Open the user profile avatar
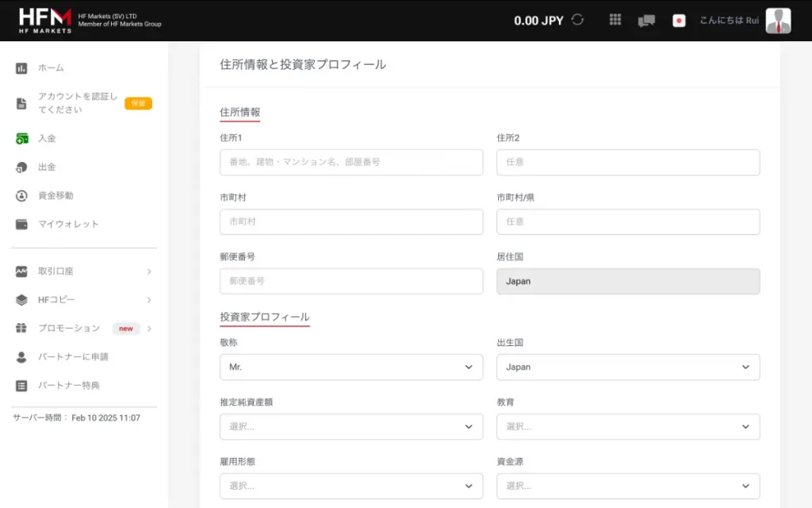Viewport: 812px width, 508px height. coord(779,21)
